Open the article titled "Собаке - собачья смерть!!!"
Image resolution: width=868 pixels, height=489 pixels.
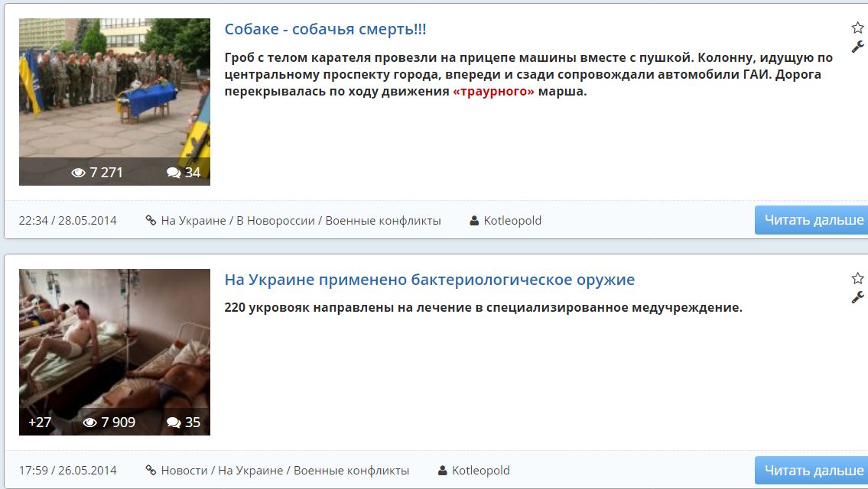point(325,29)
